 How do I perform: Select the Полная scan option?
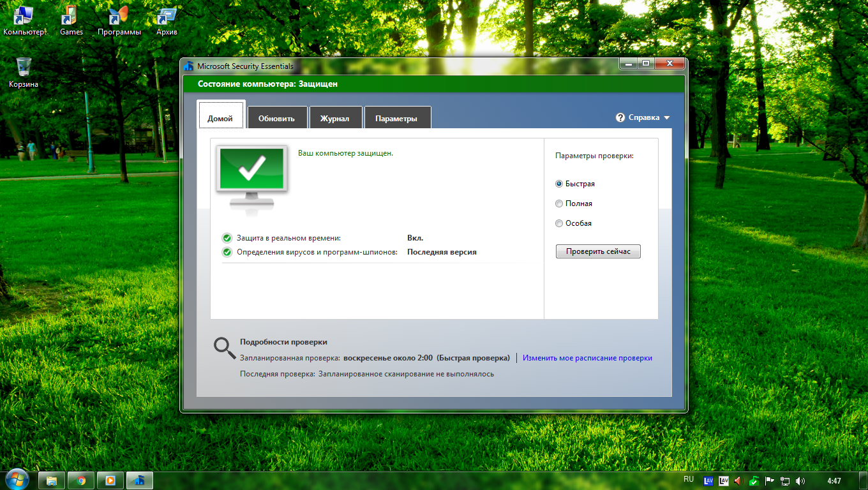click(x=574, y=204)
